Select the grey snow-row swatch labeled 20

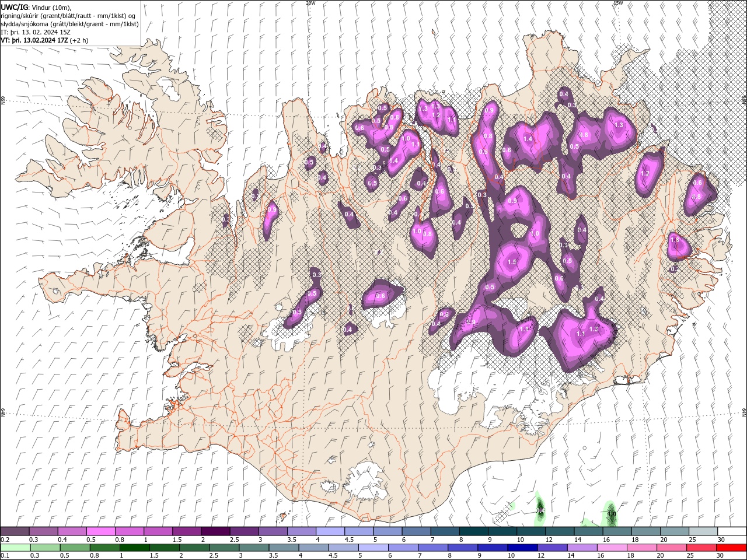(675, 531)
